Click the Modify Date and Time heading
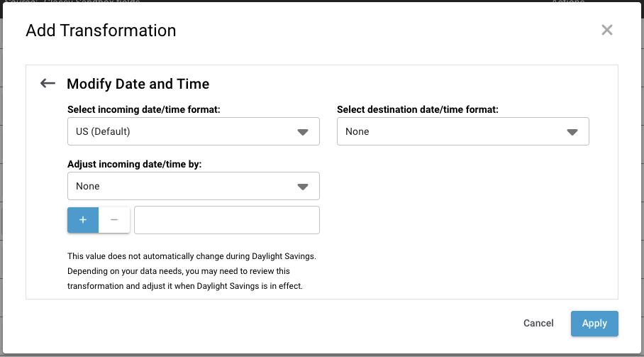 click(x=138, y=84)
